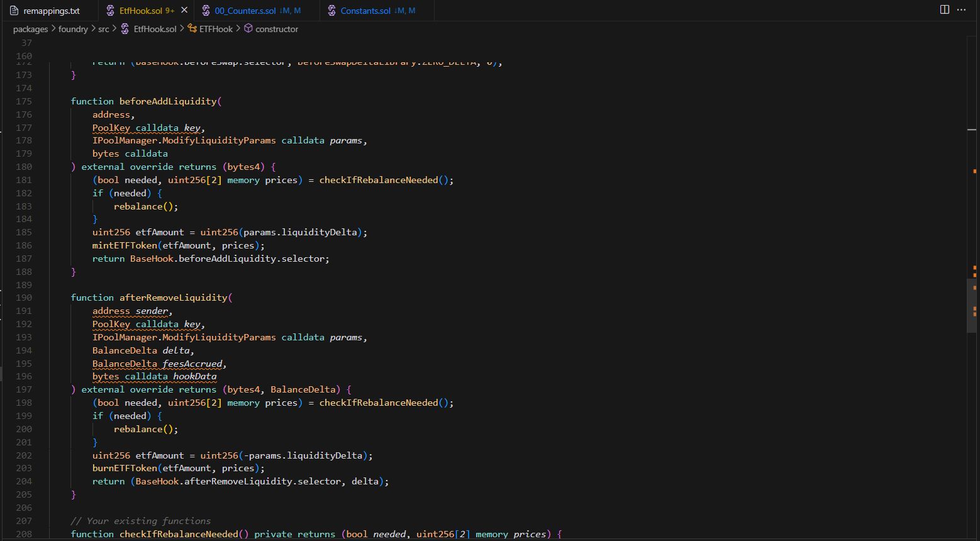Screen dimensions: 980x541
Task: Click the Solidity icon on the 00_Counter.s.sol tab
Action: pos(206,11)
